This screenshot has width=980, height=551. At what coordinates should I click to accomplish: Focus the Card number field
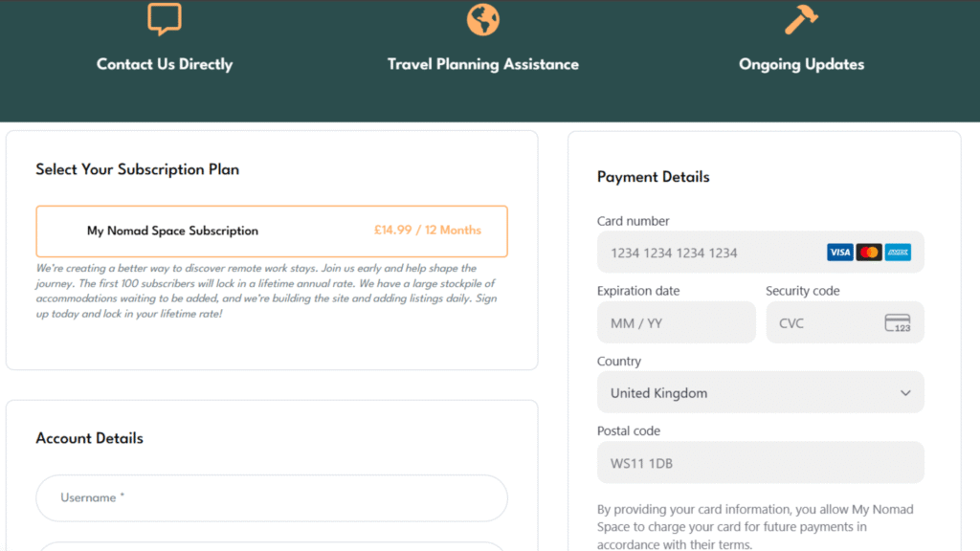708,253
